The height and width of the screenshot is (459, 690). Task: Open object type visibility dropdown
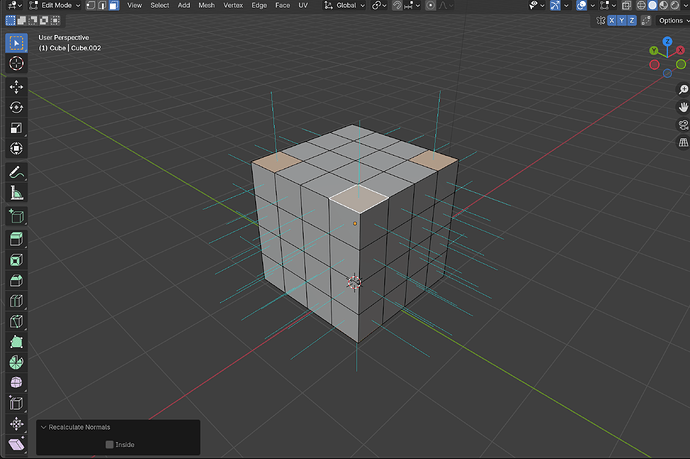[537, 5]
